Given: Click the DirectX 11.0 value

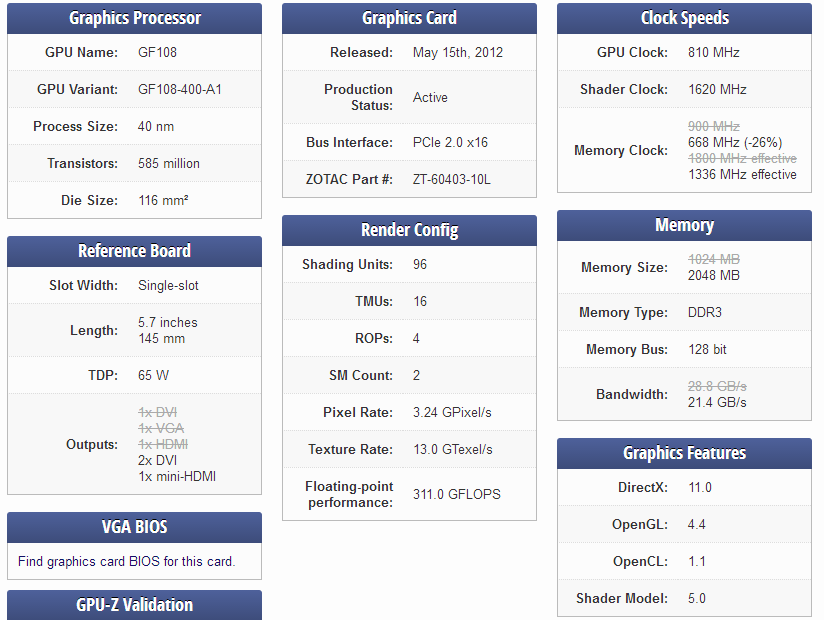Looking at the screenshot, I should pyautogui.click(x=700, y=488).
